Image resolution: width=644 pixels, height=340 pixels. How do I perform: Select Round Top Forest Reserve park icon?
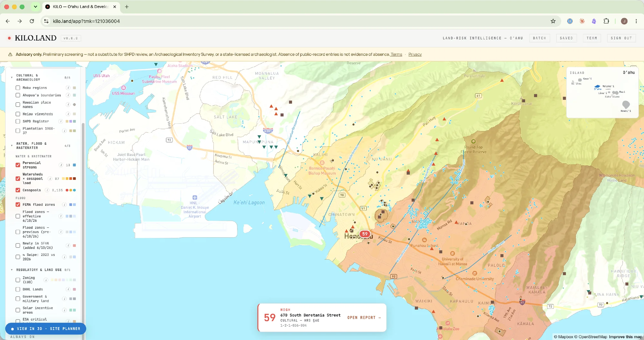pos(473,141)
